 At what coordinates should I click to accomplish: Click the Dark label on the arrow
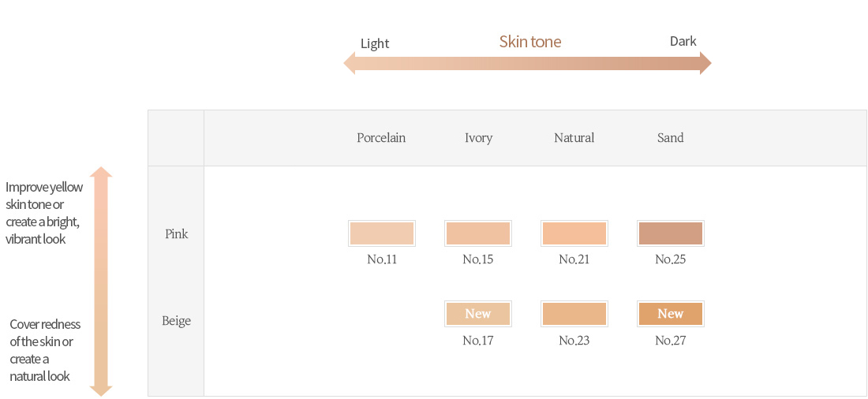coord(683,41)
